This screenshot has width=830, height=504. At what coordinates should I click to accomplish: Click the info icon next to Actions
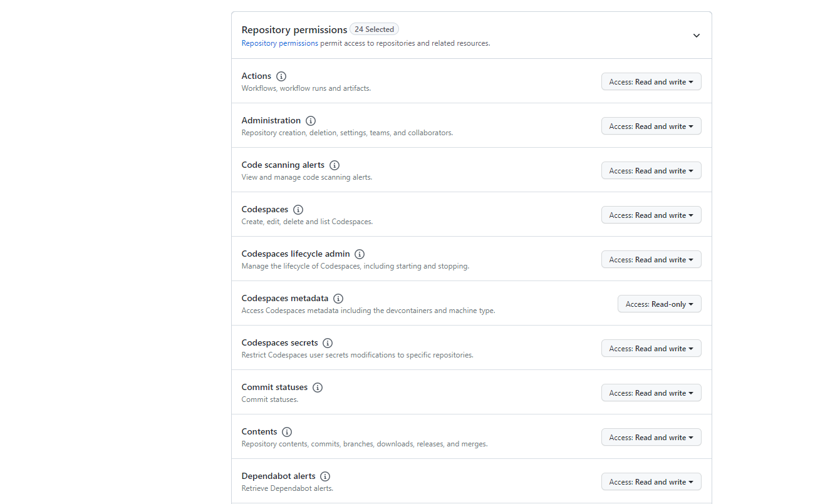point(281,76)
